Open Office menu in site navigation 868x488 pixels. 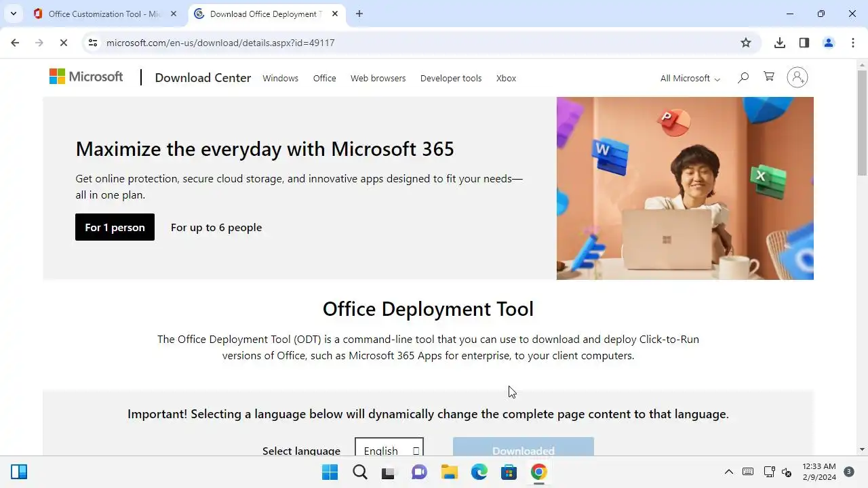[325, 78]
